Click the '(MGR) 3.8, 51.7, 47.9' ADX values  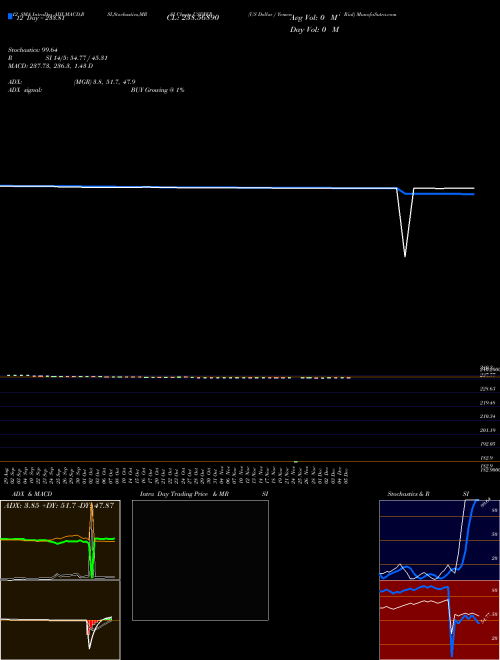104,82
